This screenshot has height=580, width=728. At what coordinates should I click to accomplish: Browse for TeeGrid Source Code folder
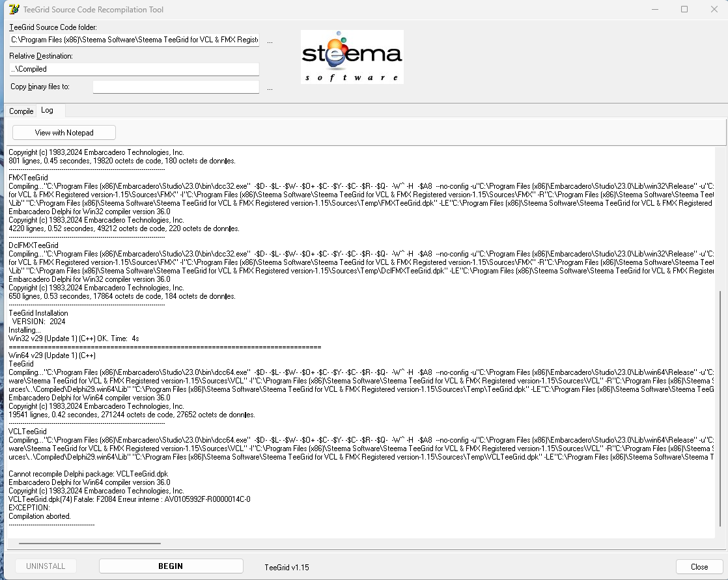point(270,40)
